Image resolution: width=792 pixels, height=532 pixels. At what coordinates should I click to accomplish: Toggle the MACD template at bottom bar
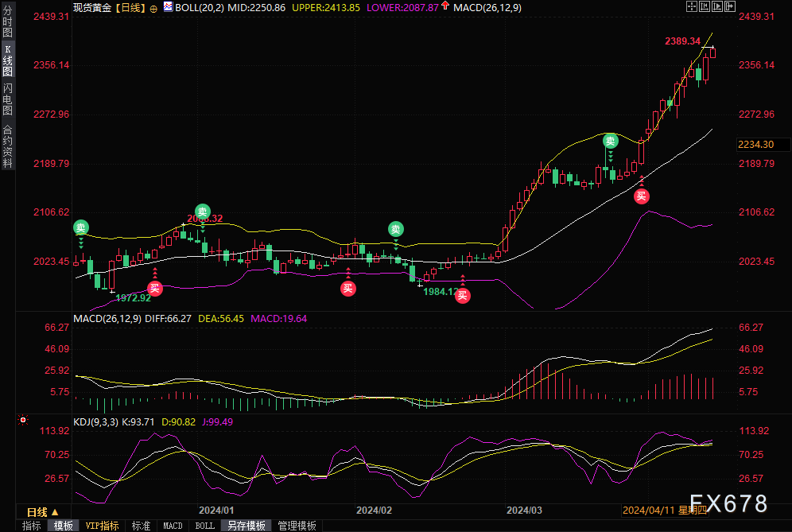coord(173,526)
